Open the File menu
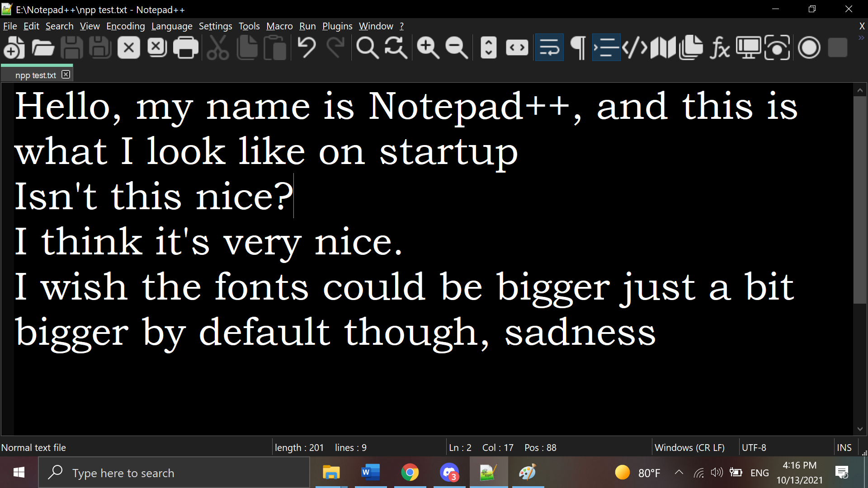This screenshot has width=868, height=488. [10, 26]
